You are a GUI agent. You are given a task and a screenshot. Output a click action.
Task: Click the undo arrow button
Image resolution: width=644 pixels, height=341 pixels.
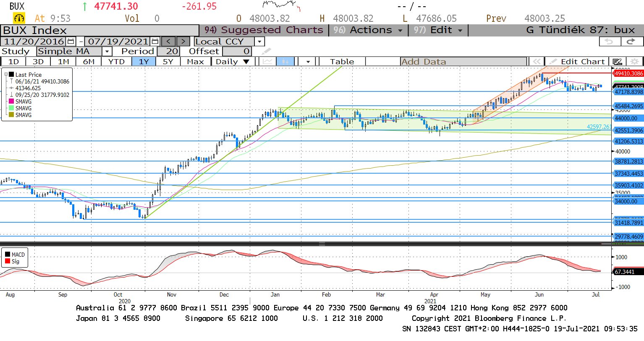[609, 42]
